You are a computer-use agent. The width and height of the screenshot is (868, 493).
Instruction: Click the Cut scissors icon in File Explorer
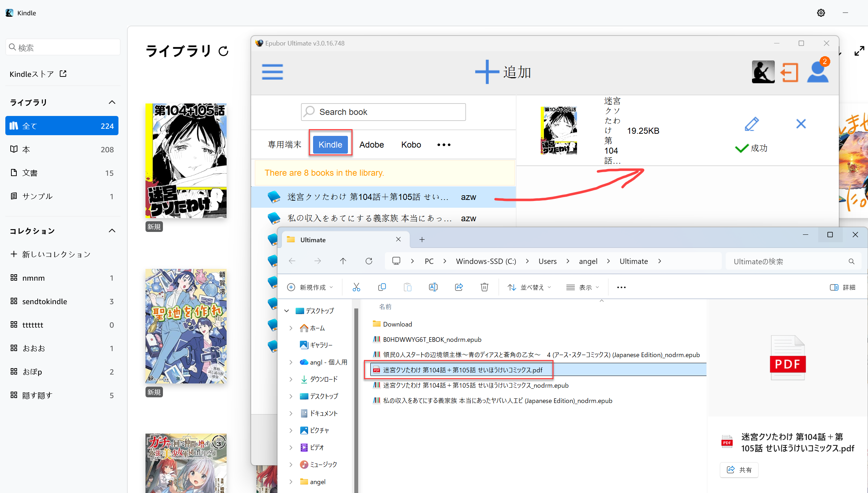tap(356, 287)
